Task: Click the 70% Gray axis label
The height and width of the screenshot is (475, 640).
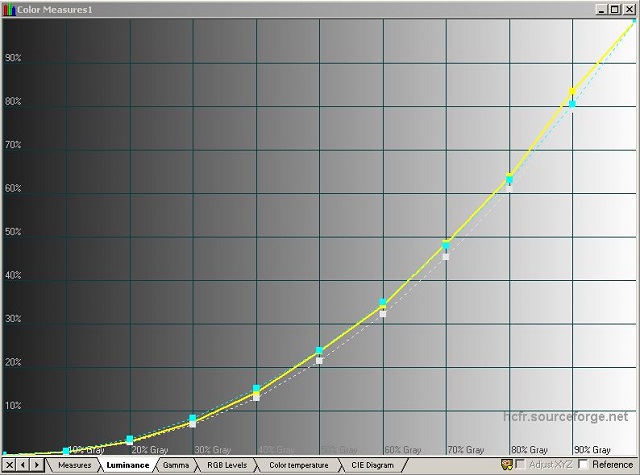Action: (x=466, y=450)
